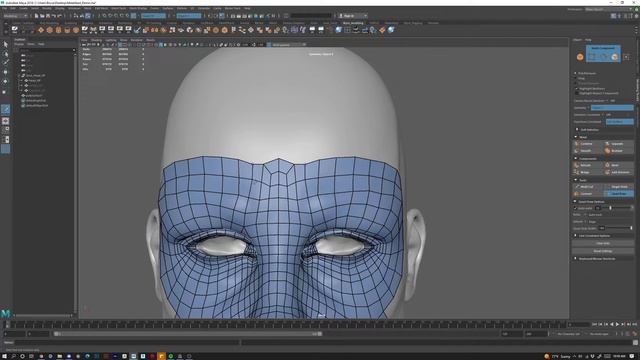Viewport: 640px width, 360px height.
Task: Click the timeline range slider bar
Action: 188,334
